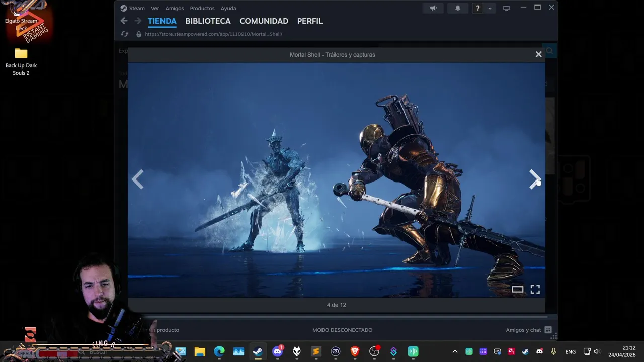
Task: Select the Mortal Shell store URL
Action: 213,34
